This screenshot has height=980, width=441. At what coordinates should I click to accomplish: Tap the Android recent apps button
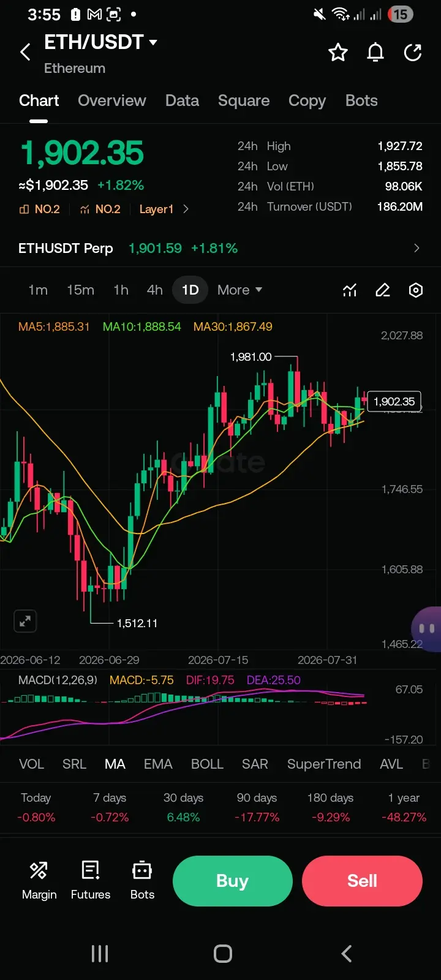(x=100, y=954)
